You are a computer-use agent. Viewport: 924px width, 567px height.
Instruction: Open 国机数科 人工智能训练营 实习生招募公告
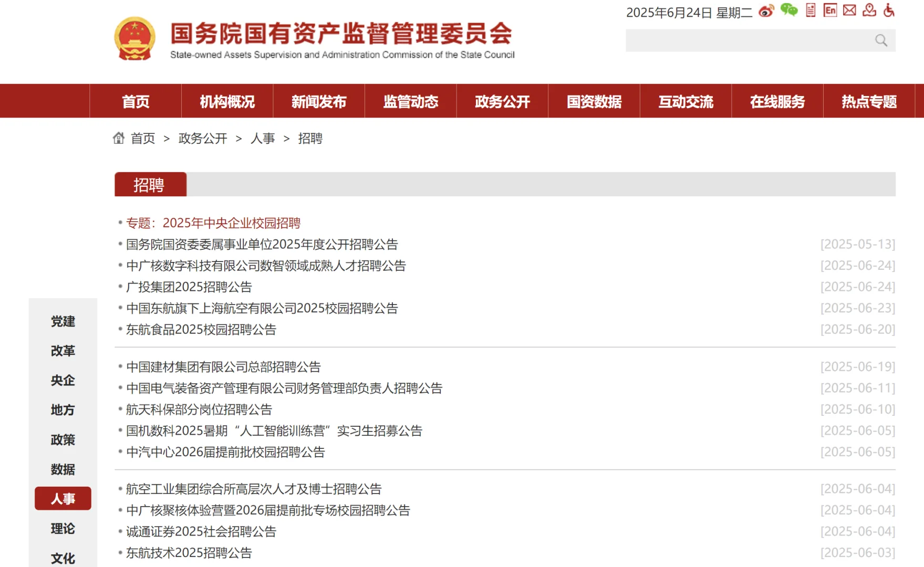pos(274,431)
